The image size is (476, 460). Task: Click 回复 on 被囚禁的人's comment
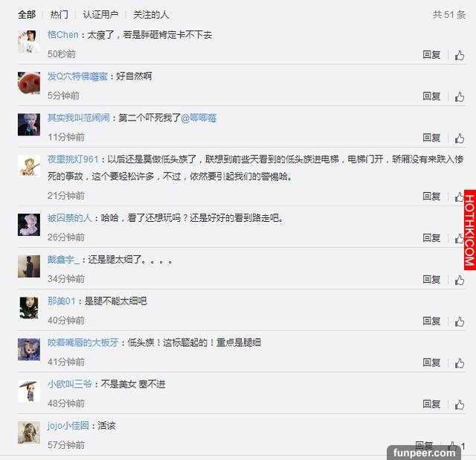pyautogui.click(x=431, y=238)
